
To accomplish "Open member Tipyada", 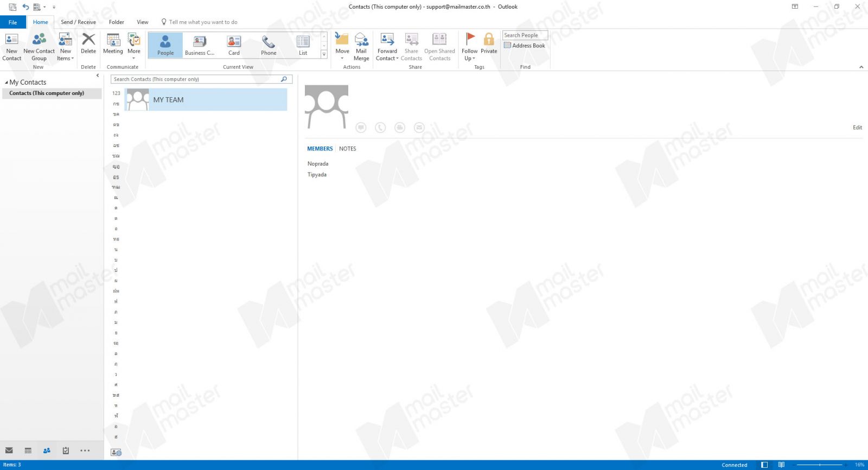I will point(317,175).
